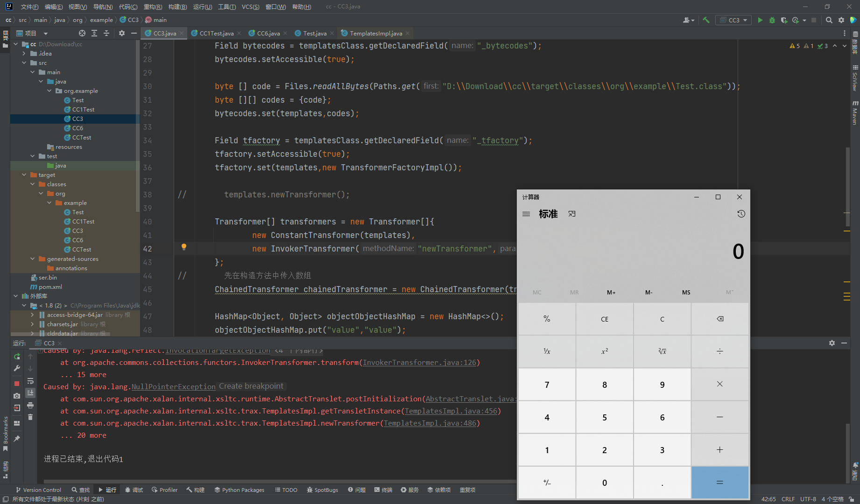Pin the run tab with pin icon

(x=17, y=439)
